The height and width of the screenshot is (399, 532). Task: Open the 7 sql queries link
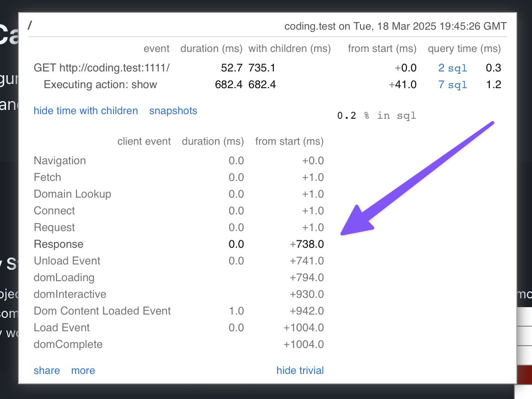pyautogui.click(x=453, y=84)
